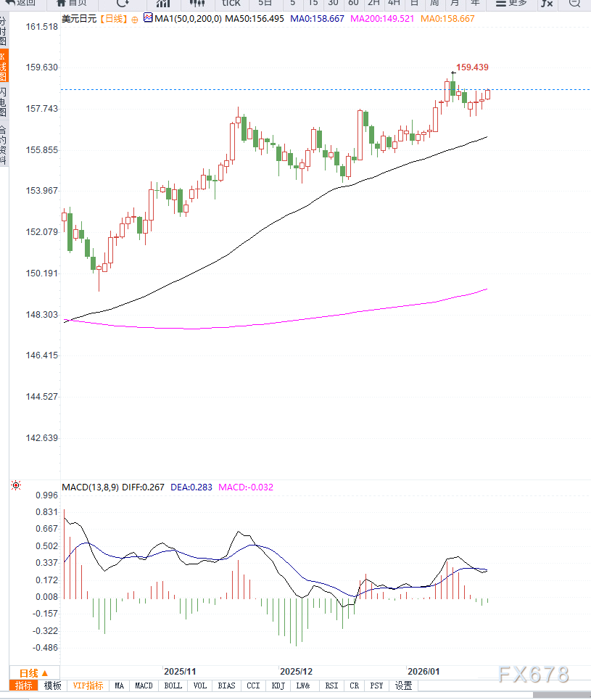Open the fx formula icon

(546, 3)
